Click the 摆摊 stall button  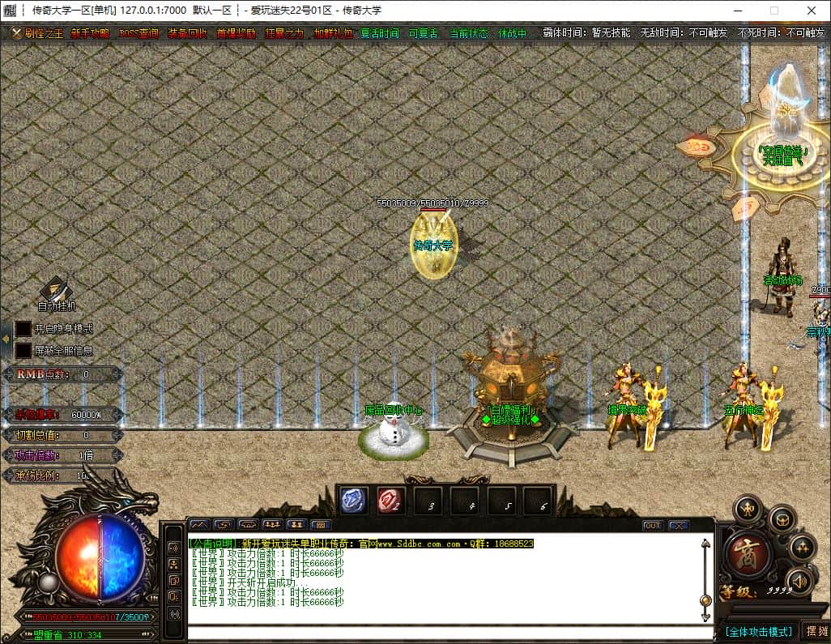816,631
